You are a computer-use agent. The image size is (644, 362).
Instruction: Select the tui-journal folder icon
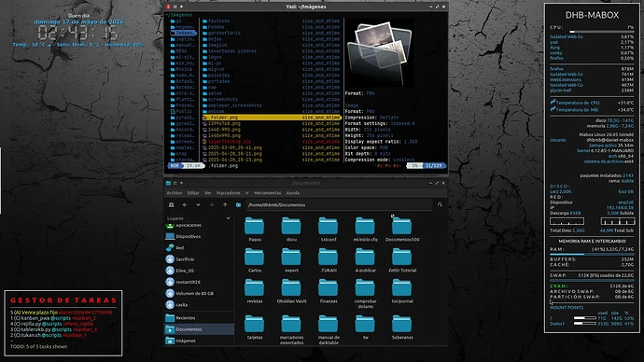pyautogui.click(x=401, y=287)
